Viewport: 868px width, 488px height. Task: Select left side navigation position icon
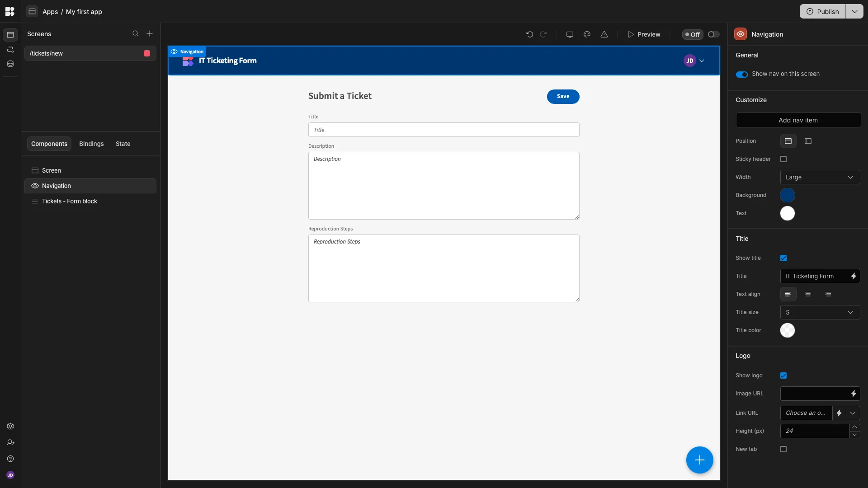[x=808, y=141]
